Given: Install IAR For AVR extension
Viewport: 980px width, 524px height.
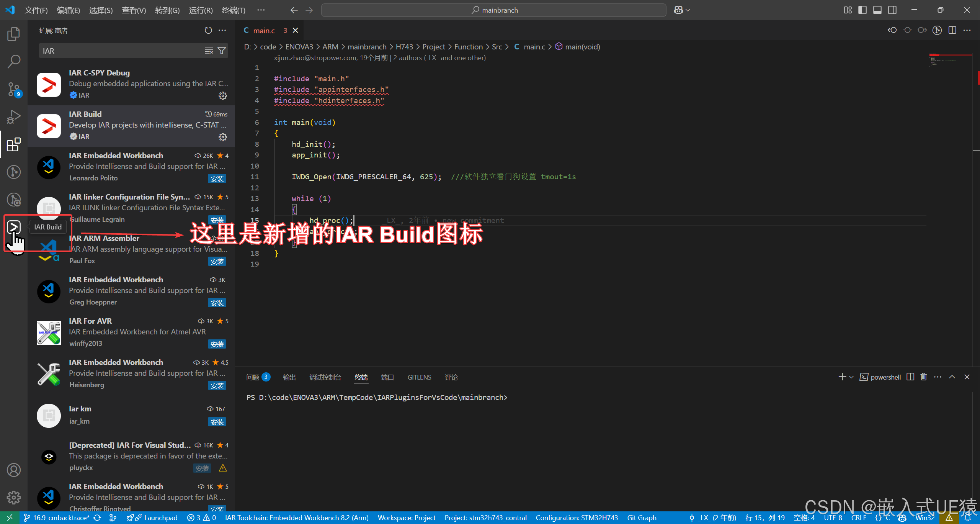Looking at the screenshot, I should coord(217,344).
